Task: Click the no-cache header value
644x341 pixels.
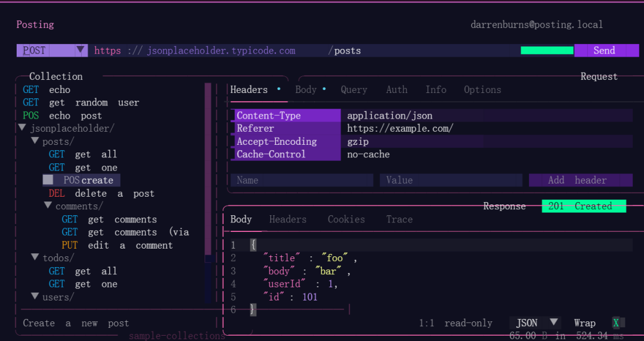Action: tap(369, 154)
